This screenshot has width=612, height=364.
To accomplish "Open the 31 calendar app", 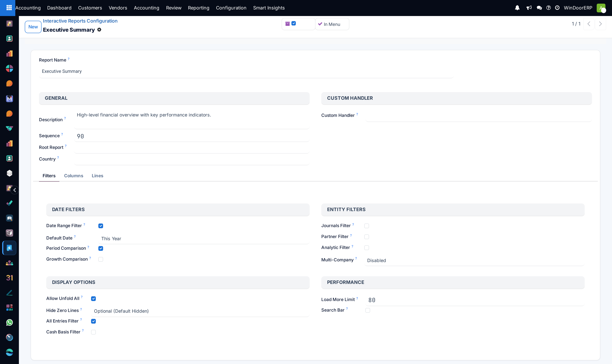I will (9, 278).
